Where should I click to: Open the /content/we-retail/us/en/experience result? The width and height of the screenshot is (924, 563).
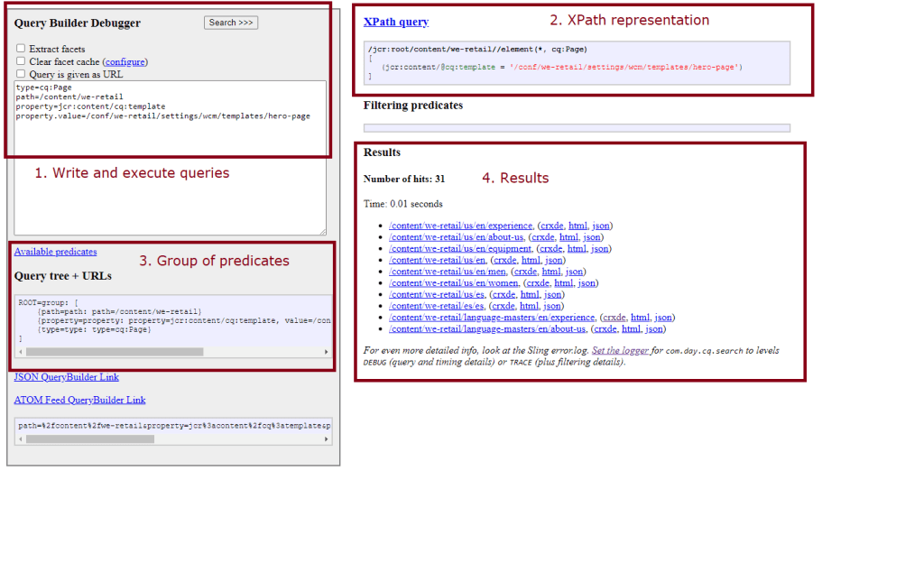(x=457, y=226)
